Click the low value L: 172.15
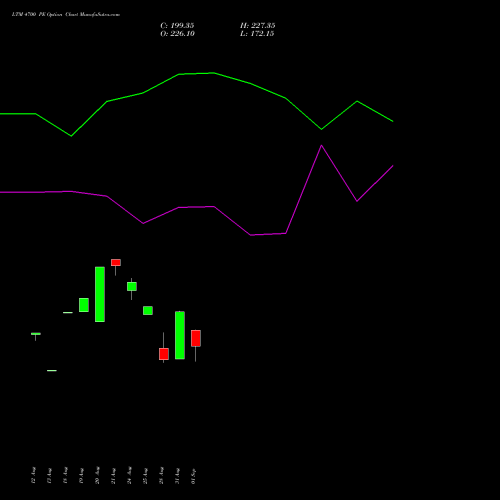500x500 pixels. (x=257, y=34)
